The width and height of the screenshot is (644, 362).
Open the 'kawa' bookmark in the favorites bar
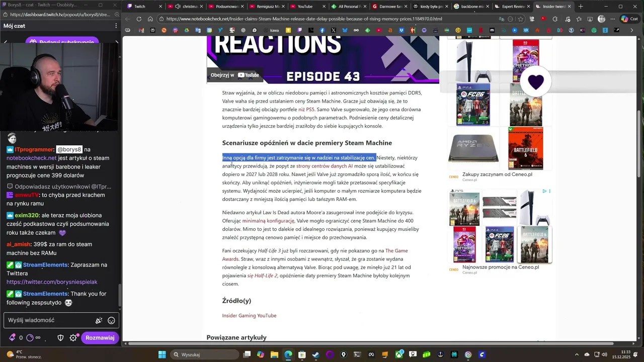tap(271, 30)
